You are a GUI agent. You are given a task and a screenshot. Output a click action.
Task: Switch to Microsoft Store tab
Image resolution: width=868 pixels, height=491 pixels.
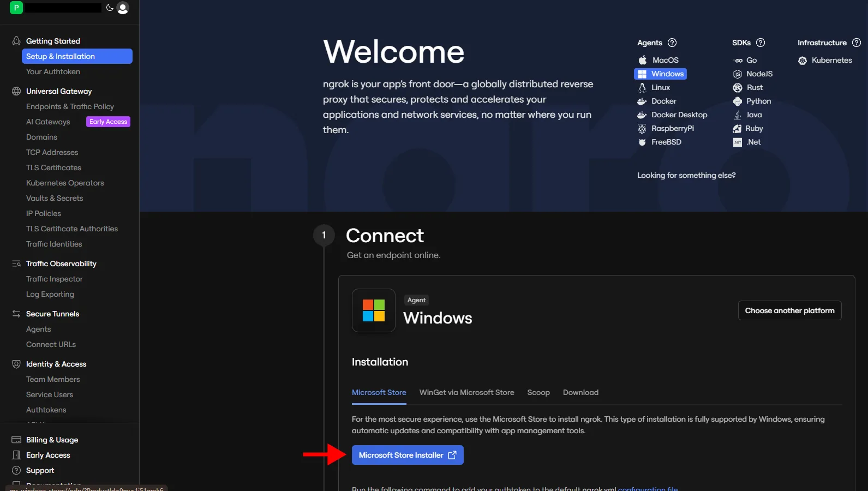click(379, 392)
